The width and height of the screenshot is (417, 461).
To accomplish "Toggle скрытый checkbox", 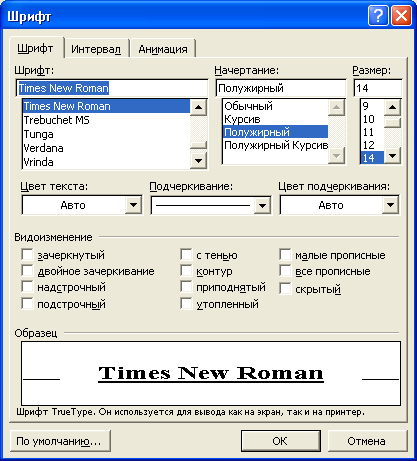I will pyautogui.click(x=285, y=288).
